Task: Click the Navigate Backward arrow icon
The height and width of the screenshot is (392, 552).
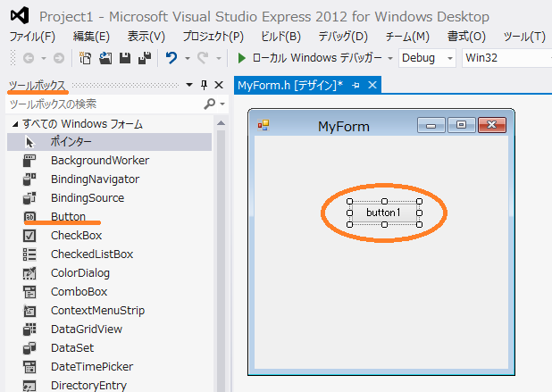Action: pyautogui.click(x=29, y=58)
